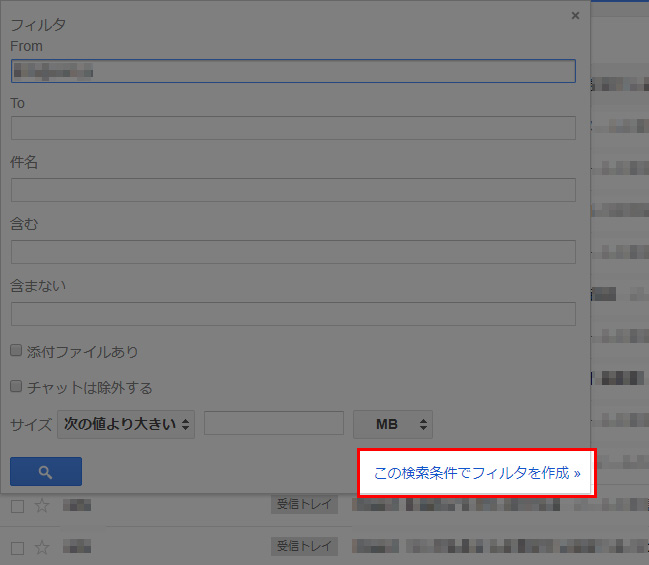
Task: Star the upper visible email row
Action: coord(42,506)
